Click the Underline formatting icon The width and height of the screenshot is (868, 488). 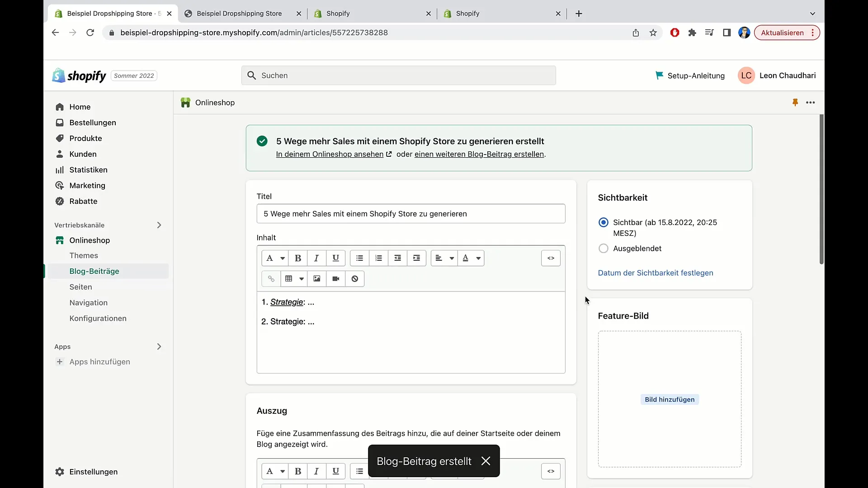[x=335, y=258]
